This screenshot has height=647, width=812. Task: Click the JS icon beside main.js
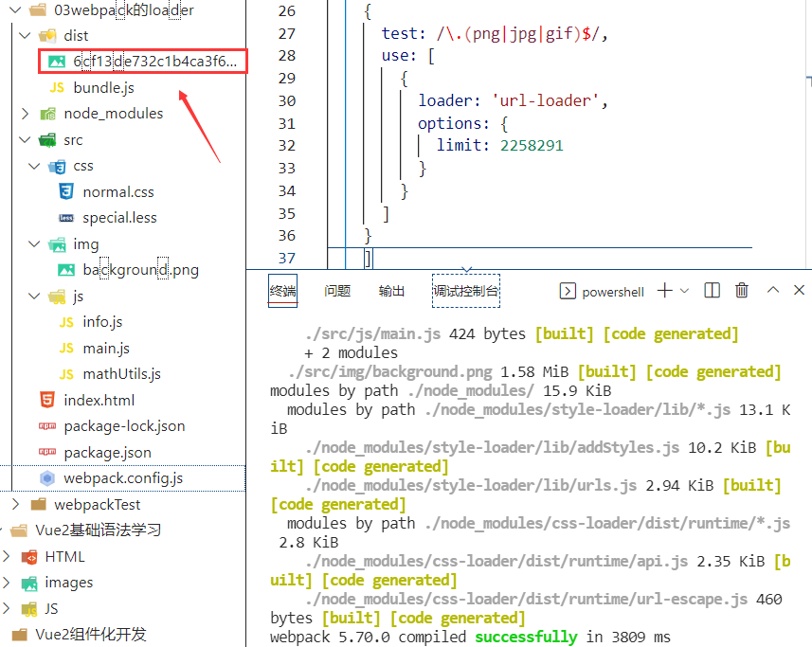(x=66, y=349)
